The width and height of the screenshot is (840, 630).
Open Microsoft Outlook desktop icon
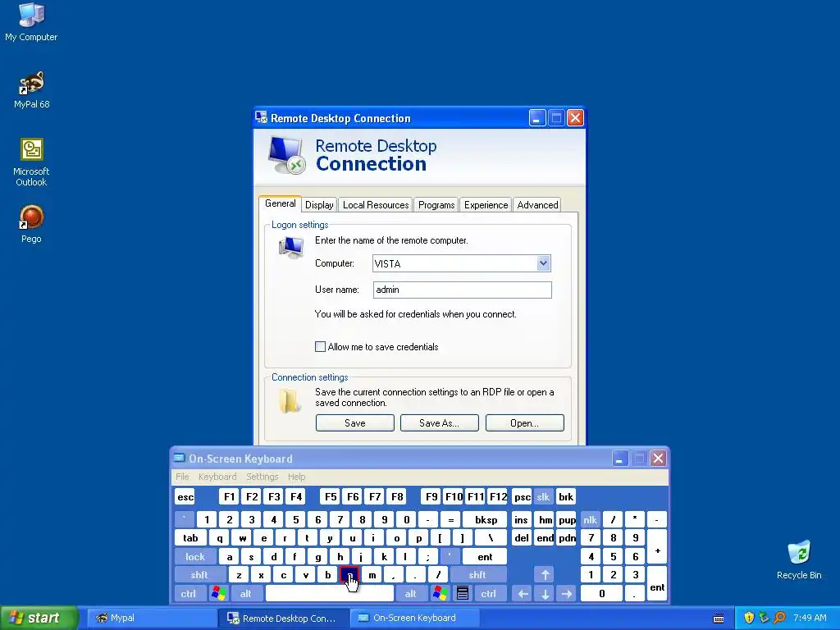(x=31, y=162)
